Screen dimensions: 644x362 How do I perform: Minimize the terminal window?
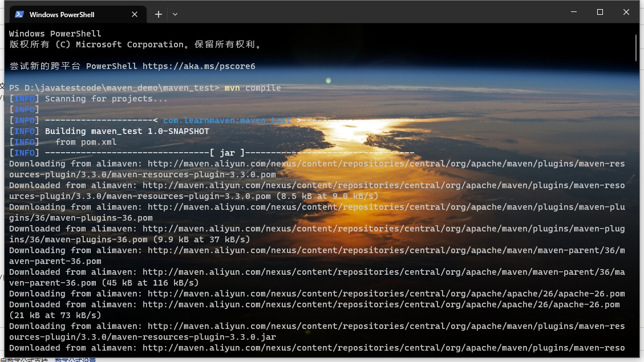(574, 12)
